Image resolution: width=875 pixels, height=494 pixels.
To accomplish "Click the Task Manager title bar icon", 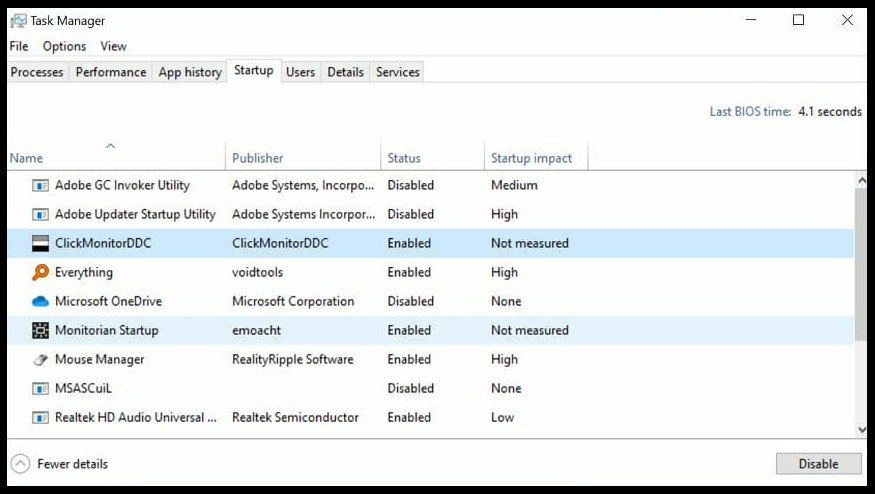I will click(18, 20).
